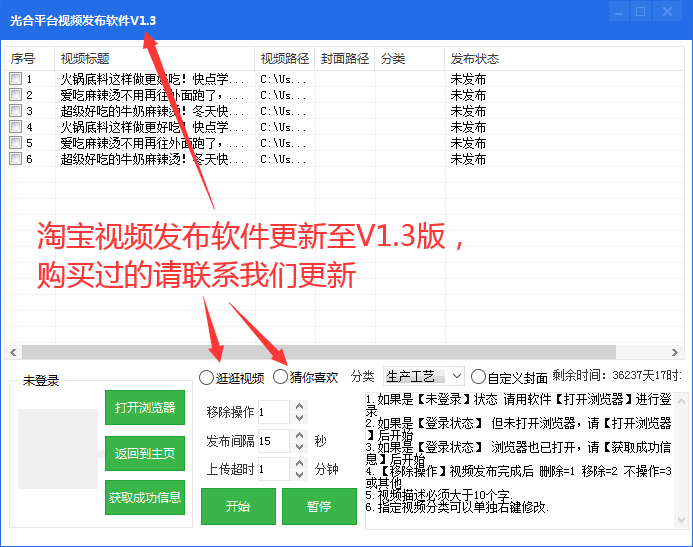This screenshot has width=693, height=547.
Task: Click row 6 video path cell
Action: (x=283, y=159)
